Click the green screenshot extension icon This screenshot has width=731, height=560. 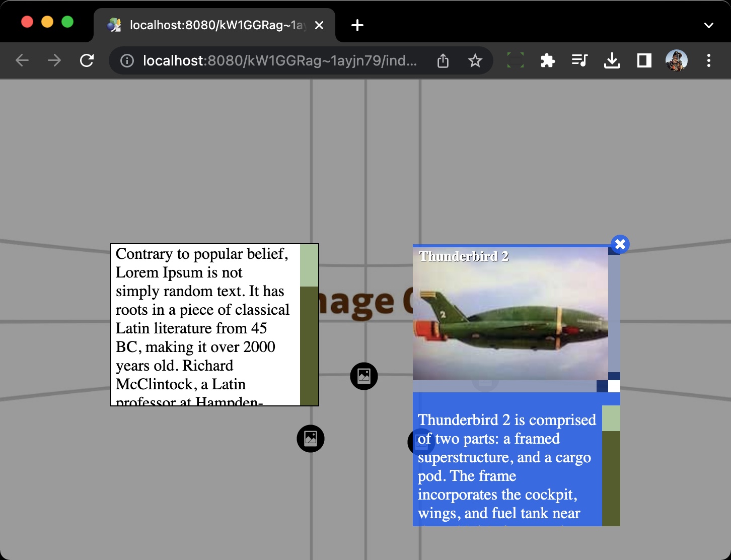click(515, 60)
